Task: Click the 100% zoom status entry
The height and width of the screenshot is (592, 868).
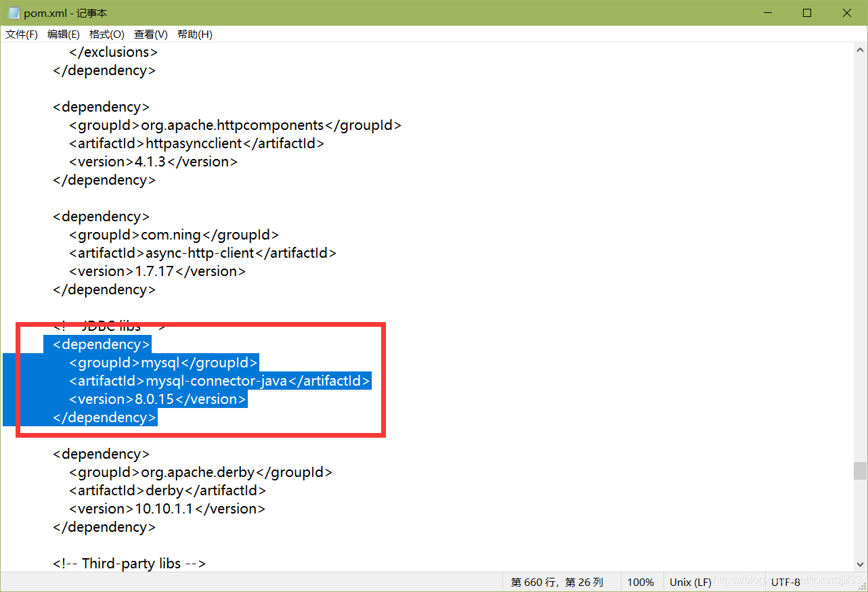Action: pos(641,582)
